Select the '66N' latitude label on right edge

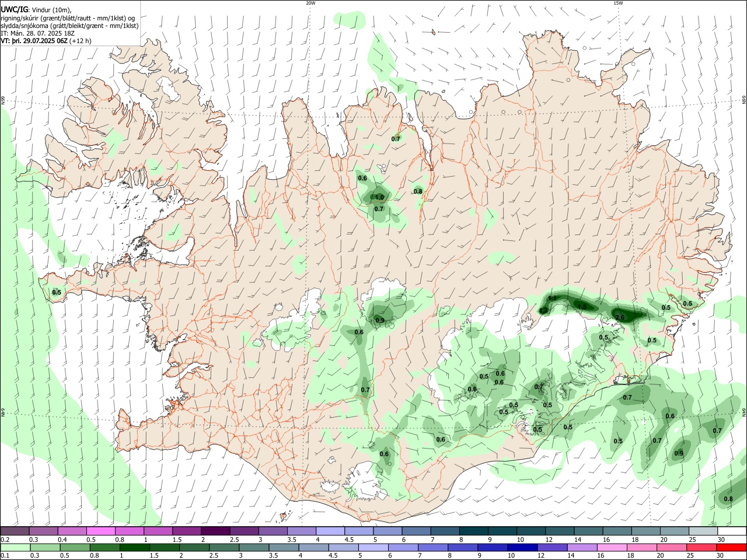744,100
